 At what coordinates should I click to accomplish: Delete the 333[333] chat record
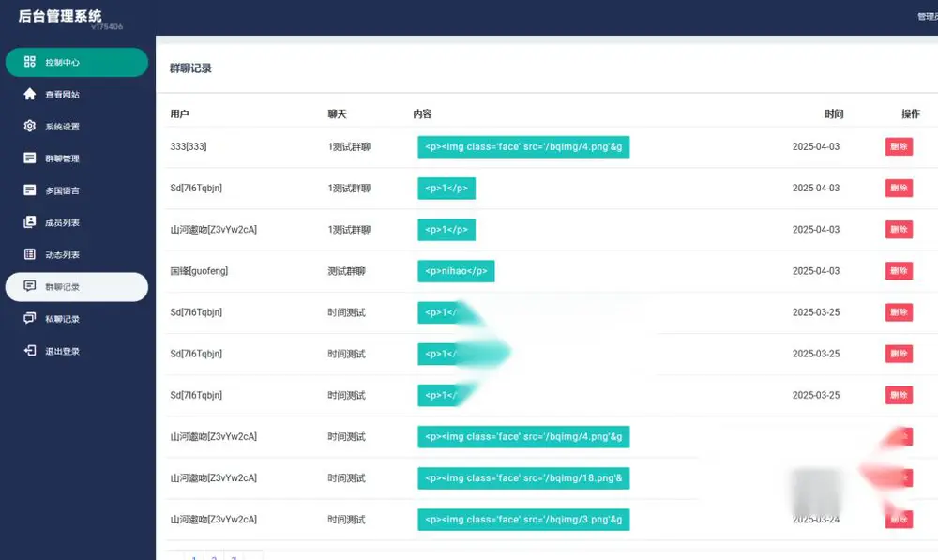point(899,146)
